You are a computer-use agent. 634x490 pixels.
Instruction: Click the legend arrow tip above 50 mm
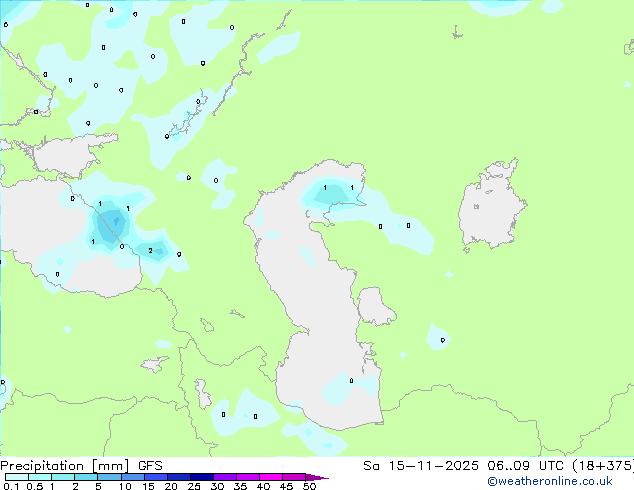point(317,477)
